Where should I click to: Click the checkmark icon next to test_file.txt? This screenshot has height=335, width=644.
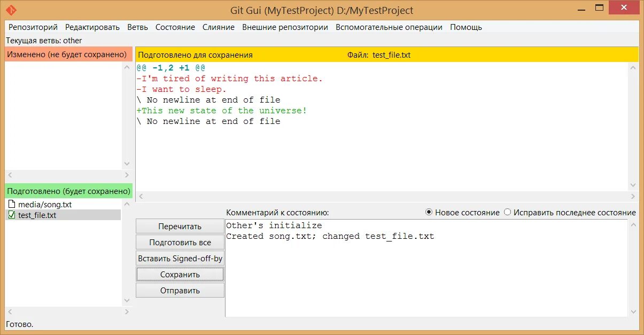pos(12,215)
